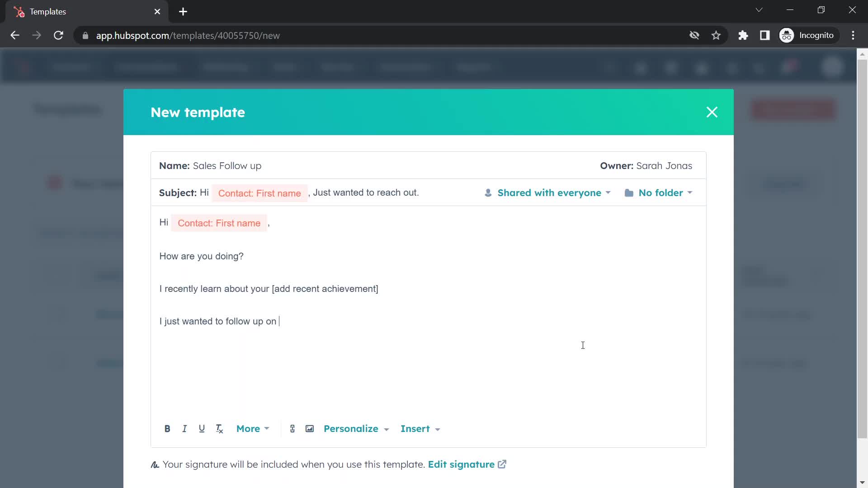Close the New template dialog
The height and width of the screenshot is (488, 868).
pyautogui.click(x=712, y=112)
